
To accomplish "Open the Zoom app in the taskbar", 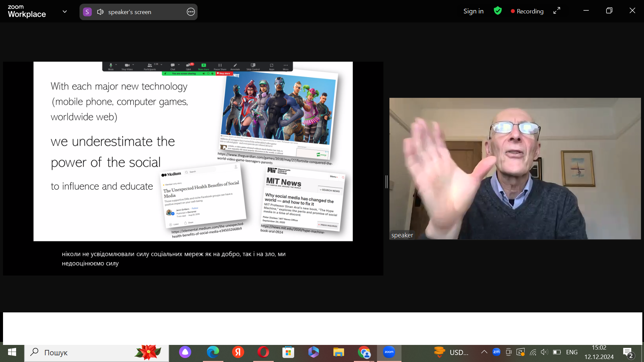I will click(x=389, y=352).
